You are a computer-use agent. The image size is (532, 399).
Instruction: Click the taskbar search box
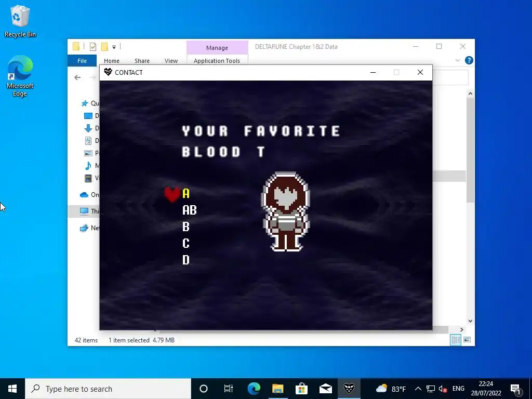(108, 389)
